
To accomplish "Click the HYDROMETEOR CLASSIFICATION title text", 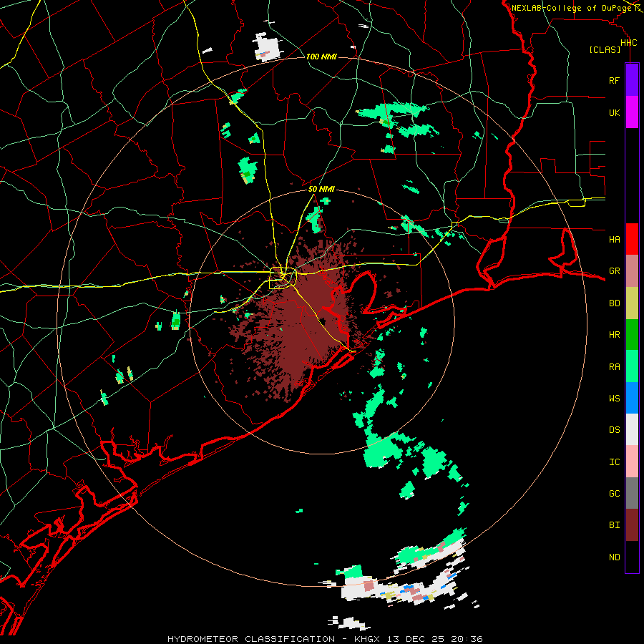I will (251, 639).
